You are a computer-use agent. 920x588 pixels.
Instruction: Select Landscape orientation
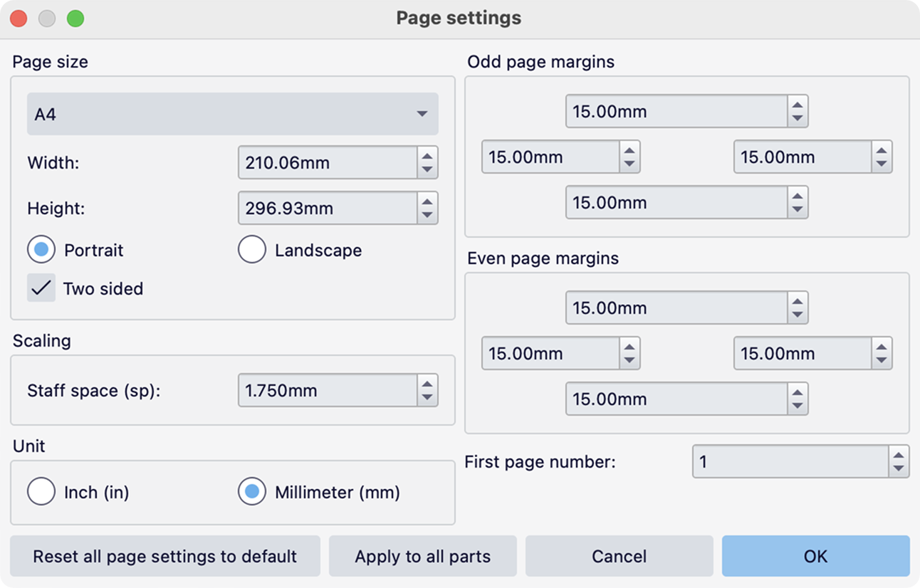tap(253, 251)
